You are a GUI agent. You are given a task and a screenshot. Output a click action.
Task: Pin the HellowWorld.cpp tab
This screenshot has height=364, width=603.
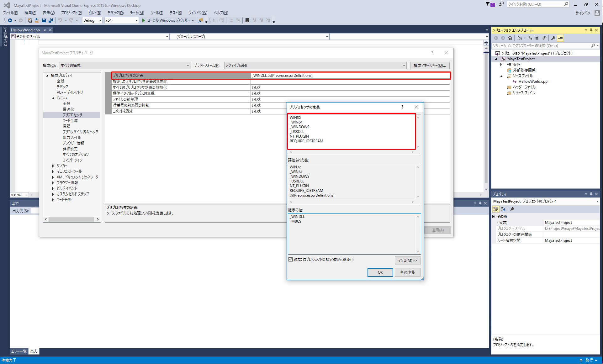click(x=45, y=30)
